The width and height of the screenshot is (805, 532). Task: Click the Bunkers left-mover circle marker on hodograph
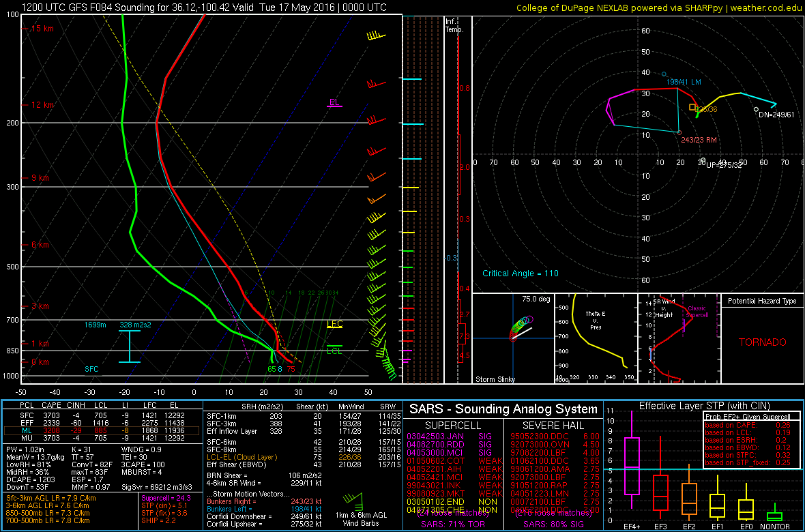click(x=664, y=74)
